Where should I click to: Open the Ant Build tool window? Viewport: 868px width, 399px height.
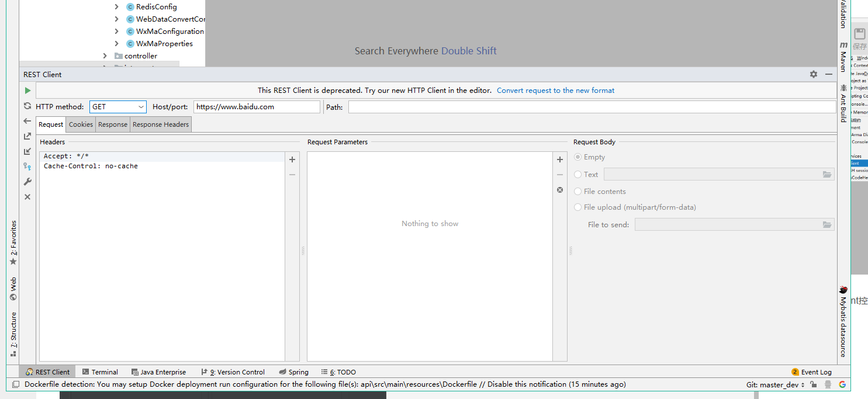pos(843,103)
